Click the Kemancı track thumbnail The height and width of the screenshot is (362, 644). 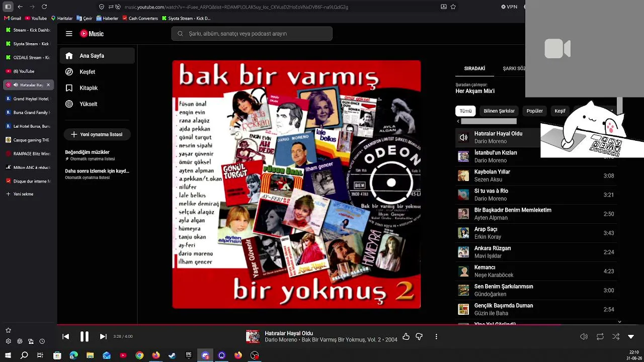[463, 271]
